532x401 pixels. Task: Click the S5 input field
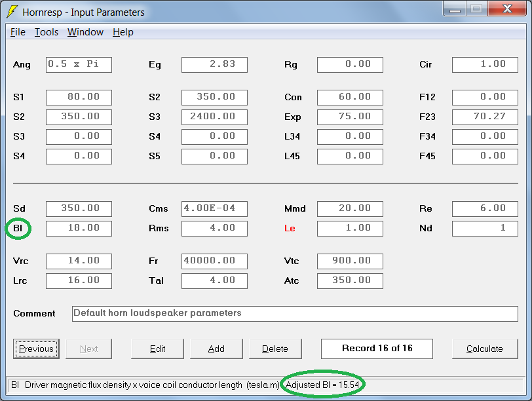pos(214,157)
